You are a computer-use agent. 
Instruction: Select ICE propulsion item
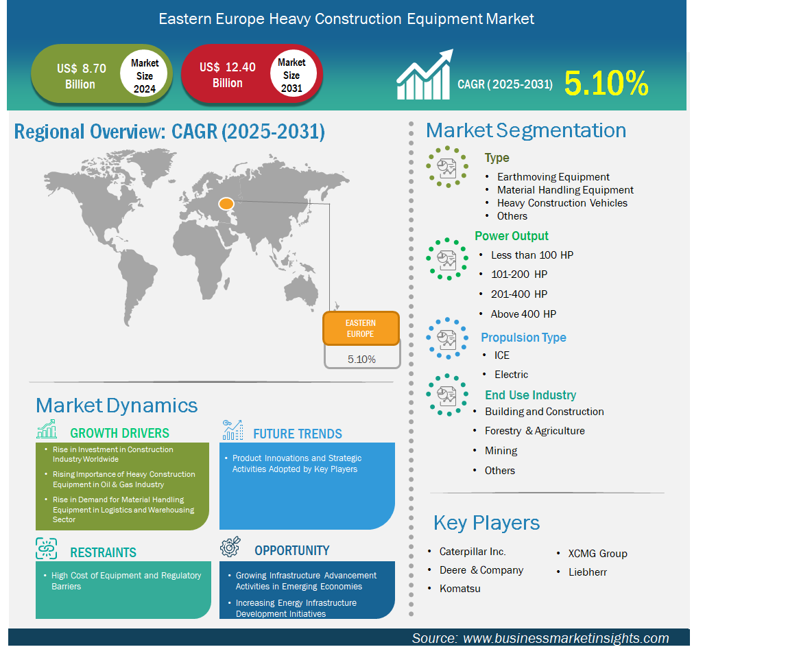pos(502,355)
